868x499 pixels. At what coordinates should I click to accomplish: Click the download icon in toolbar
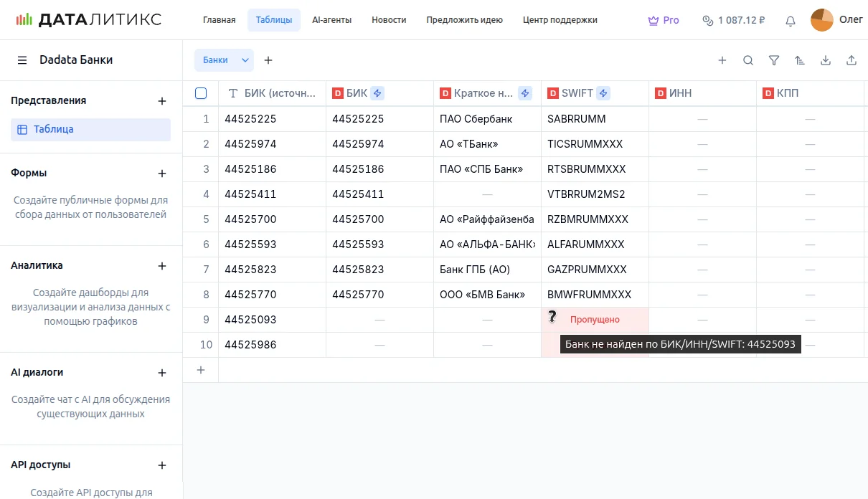coord(826,61)
